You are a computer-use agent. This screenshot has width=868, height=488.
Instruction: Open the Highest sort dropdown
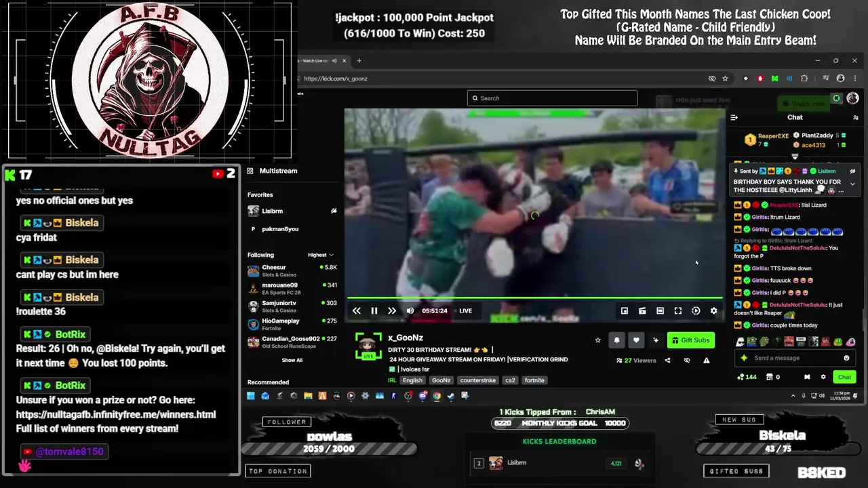(x=321, y=255)
